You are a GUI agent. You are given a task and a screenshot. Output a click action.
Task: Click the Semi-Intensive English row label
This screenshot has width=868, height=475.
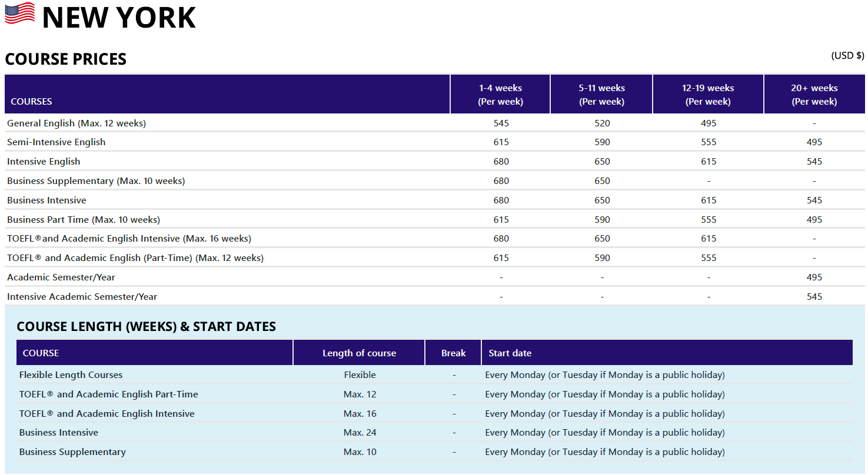56,142
